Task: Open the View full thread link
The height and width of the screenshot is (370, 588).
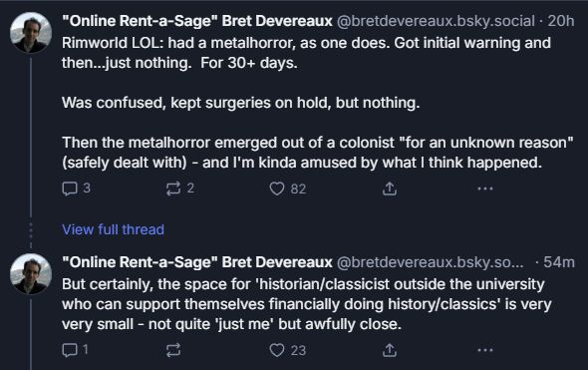Action: click(113, 229)
